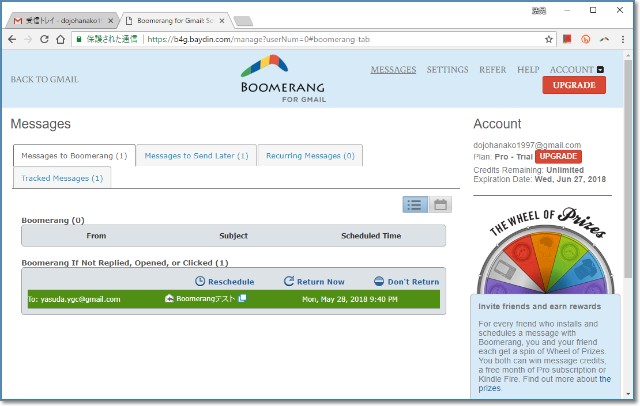Click the Reschedule clock icon
This screenshot has height=406, width=640.
[200, 282]
